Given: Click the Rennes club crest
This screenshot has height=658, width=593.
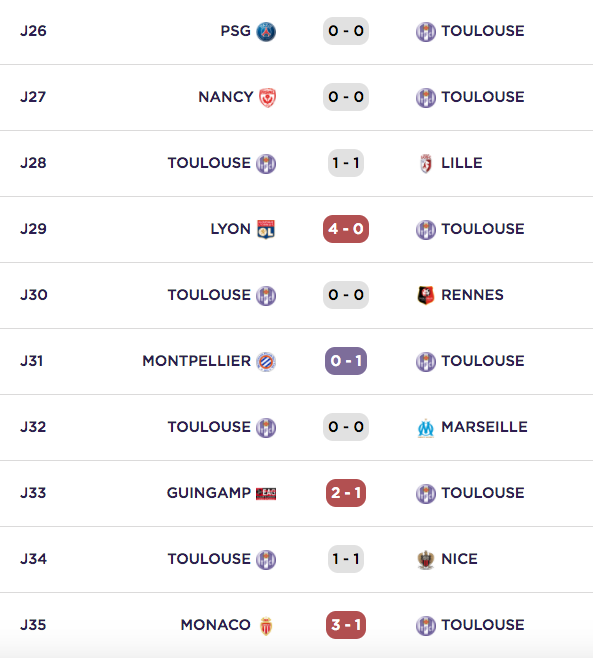Looking at the screenshot, I should tap(426, 295).
